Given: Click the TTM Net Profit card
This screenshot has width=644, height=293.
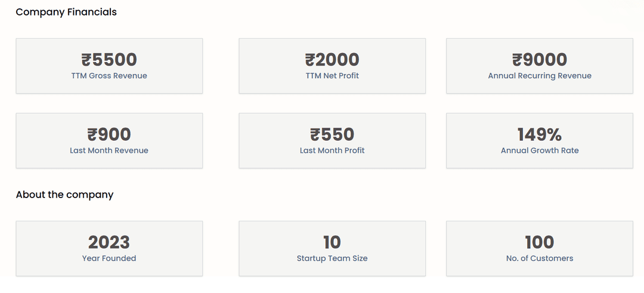Looking at the screenshot, I should pyautogui.click(x=332, y=66).
